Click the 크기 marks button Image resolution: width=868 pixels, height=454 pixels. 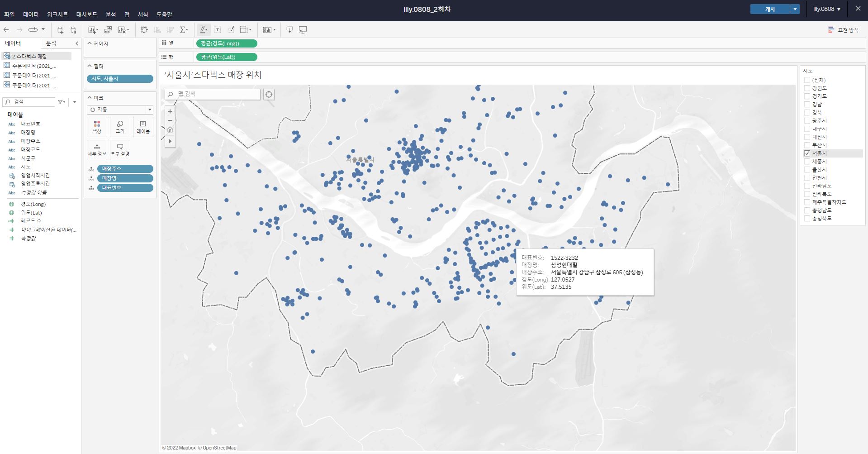pos(120,127)
